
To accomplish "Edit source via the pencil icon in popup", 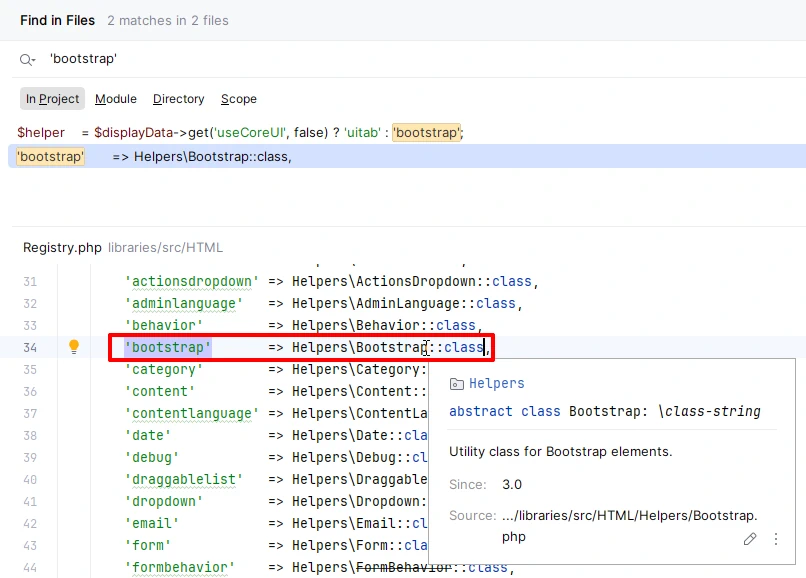I will (x=750, y=538).
